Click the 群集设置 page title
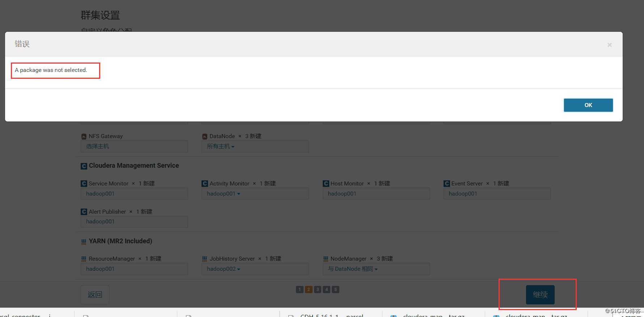644x317 pixels. (100, 15)
